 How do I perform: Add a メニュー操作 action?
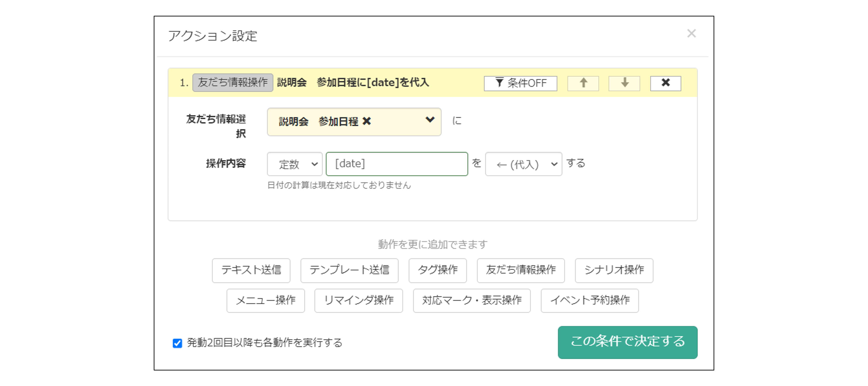[x=265, y=300]
